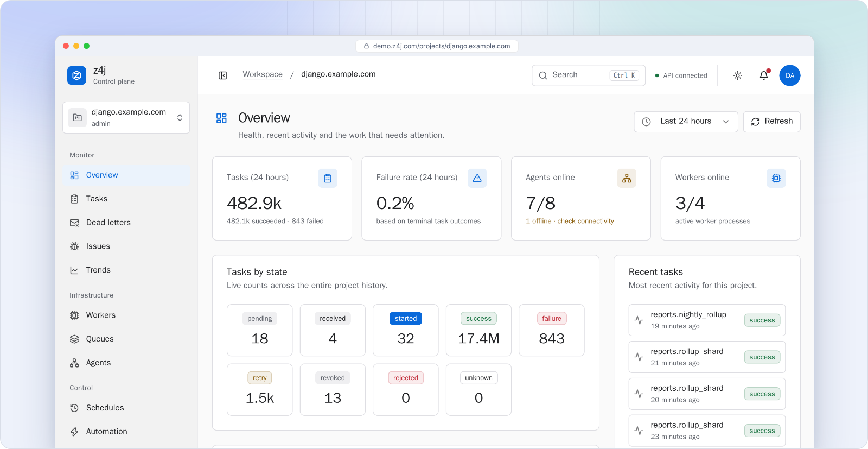Viewport: 868px width, 449px height.
Task: Select the pending state tile
Action: [260, 330]
